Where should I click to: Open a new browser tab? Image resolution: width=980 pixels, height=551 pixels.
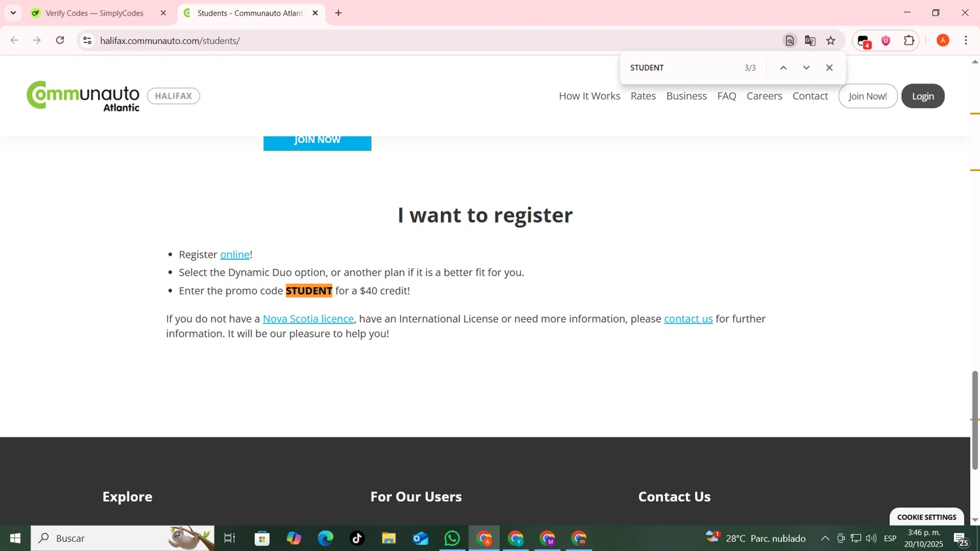point(338,13)
